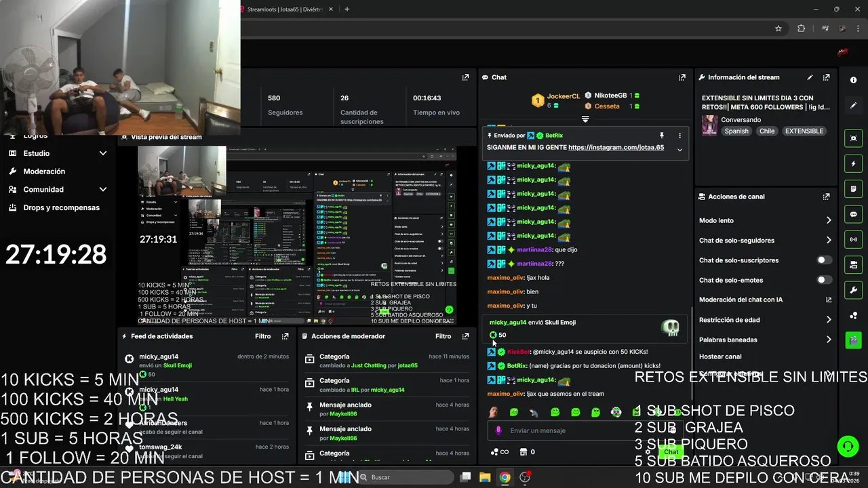
Task: Click the purple microphone in message box
Action: click(x=498, y=430)
